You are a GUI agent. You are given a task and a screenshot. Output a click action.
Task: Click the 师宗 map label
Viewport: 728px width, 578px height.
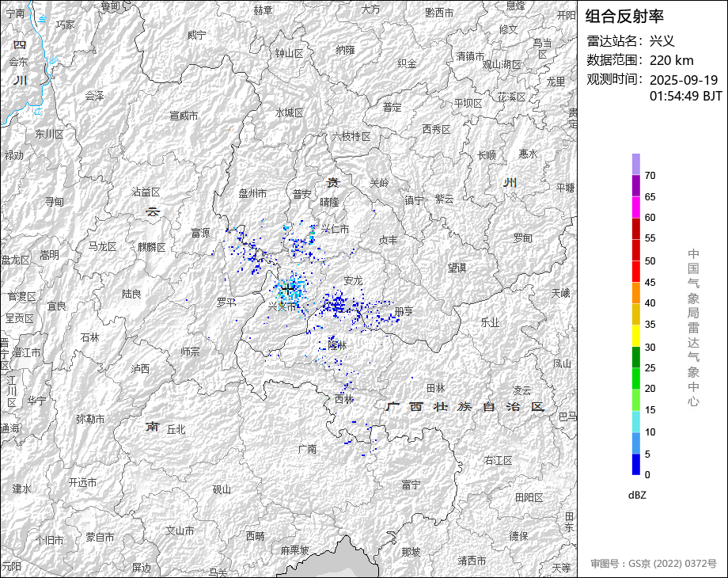click(x=191, y=352)
